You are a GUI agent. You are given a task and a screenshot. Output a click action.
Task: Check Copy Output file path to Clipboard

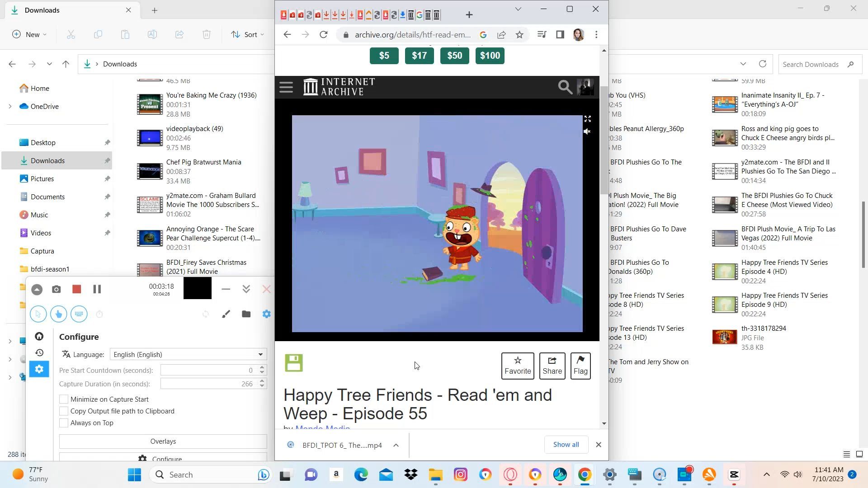pyautogui.click(x=64, y=411)
